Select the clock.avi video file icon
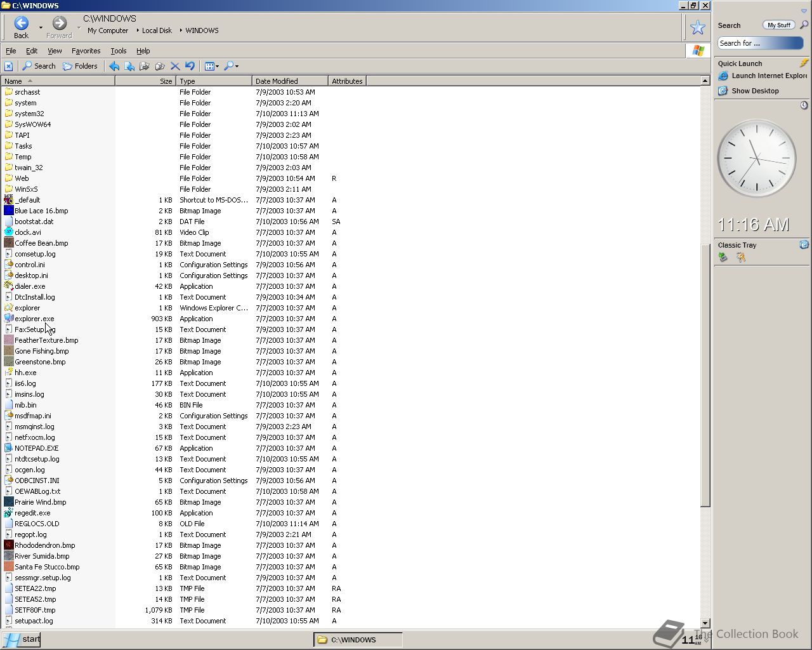The image size is (812, 650). point(9,232)
